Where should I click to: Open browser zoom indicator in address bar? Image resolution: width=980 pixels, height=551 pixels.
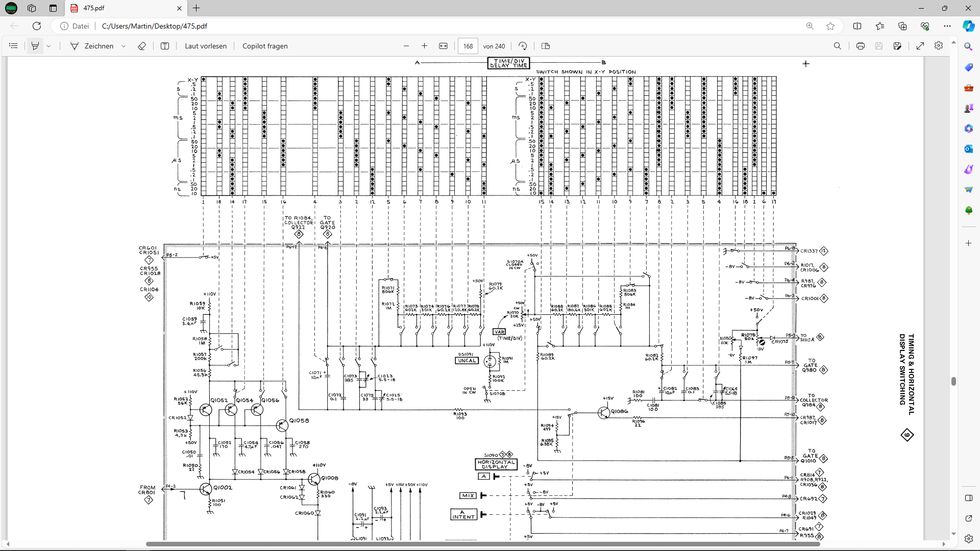point(810,26)
